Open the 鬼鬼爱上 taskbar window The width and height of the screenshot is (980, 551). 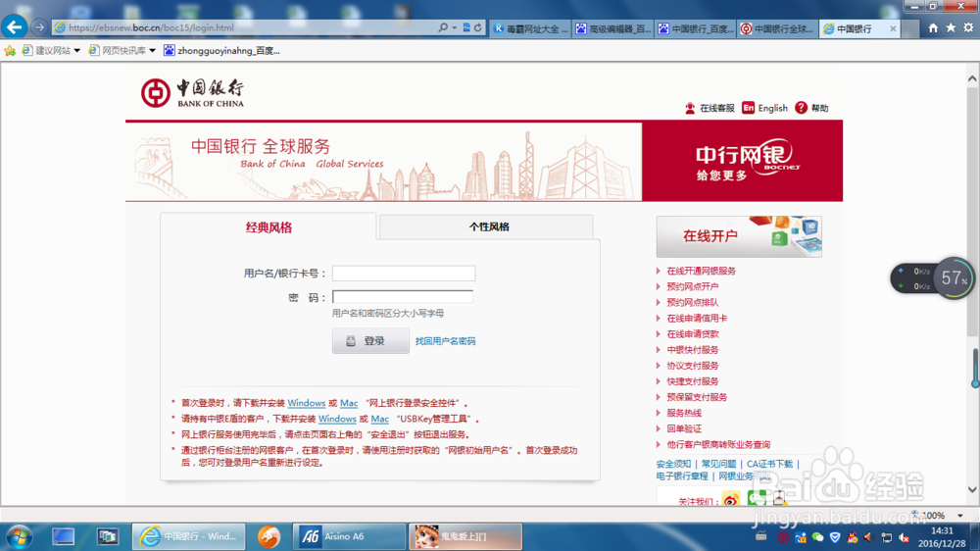(x=465, y=536)
